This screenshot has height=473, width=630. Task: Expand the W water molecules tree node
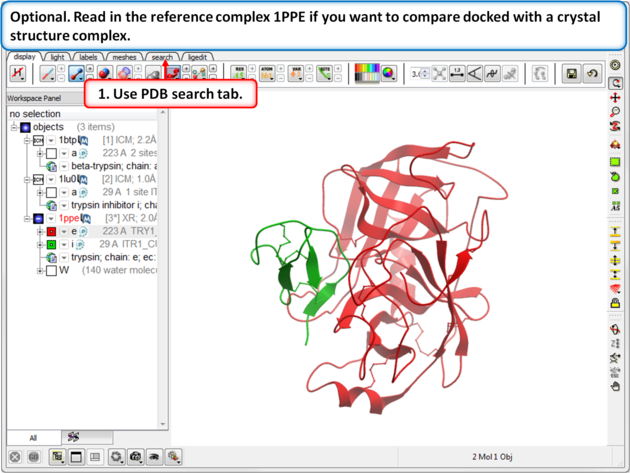40,270
